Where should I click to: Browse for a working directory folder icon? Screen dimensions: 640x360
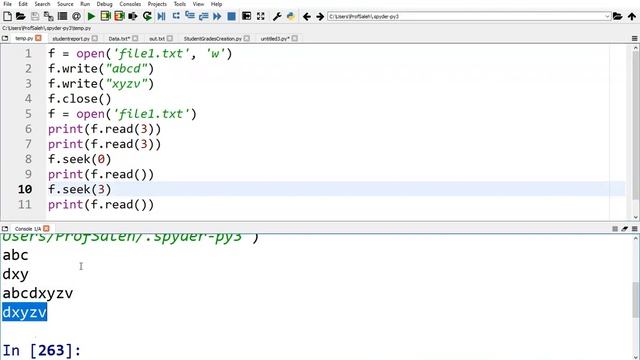(618, 16)
